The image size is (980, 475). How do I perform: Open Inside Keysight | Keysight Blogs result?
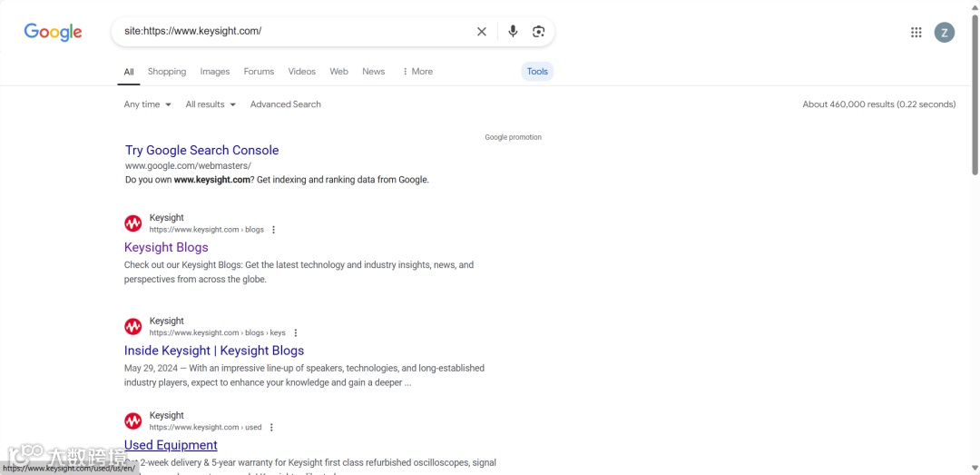point(214,351)
